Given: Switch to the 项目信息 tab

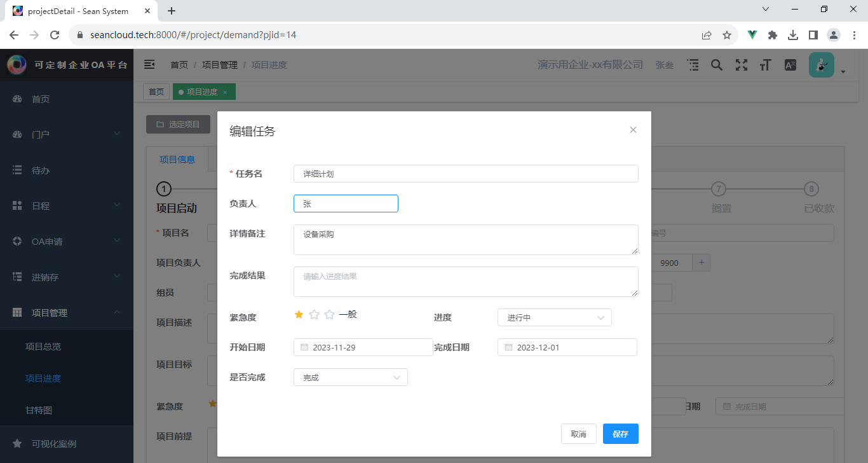Looking at the screenshot, I should [x=177, y=160].
